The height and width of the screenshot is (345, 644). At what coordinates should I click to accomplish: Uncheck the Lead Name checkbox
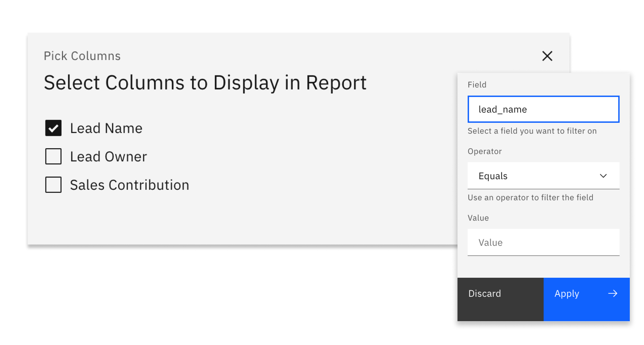pos(53,128)
